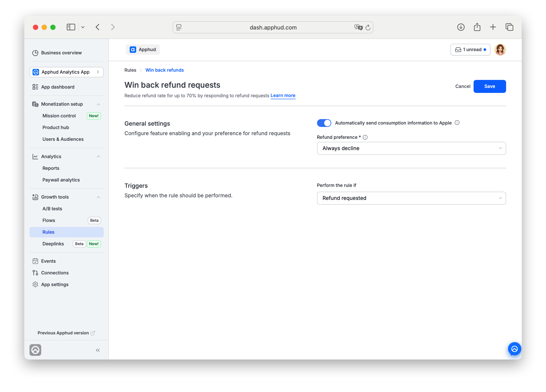Click the blue Save button

(489, 86)
